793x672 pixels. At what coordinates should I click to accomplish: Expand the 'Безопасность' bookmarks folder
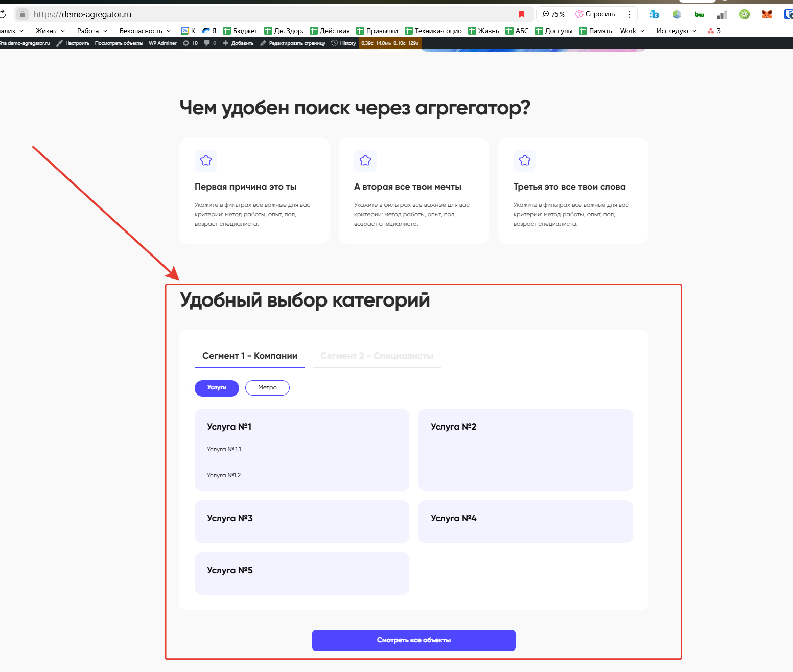coord(145,31)
